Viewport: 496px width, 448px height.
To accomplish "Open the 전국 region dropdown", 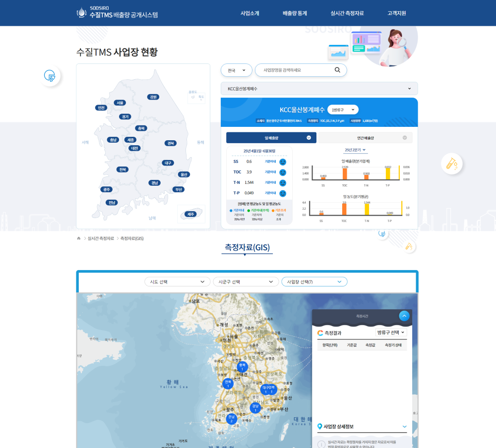I will point(236,70).
